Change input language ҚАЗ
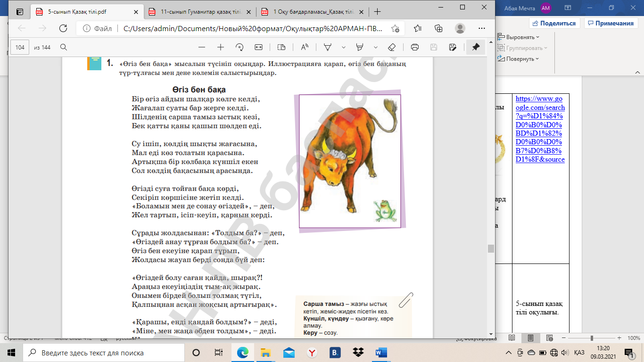The image size is (644, 362). [579, 353]
